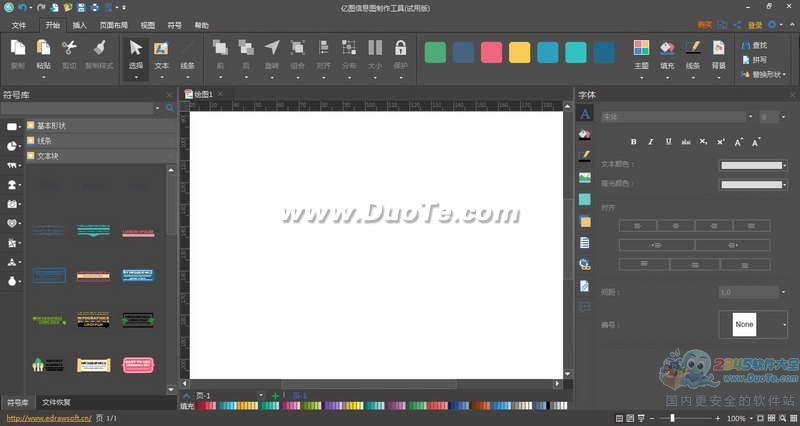
Task: Select the first horizontal alignment button
Action: click(x=638, y=225)
